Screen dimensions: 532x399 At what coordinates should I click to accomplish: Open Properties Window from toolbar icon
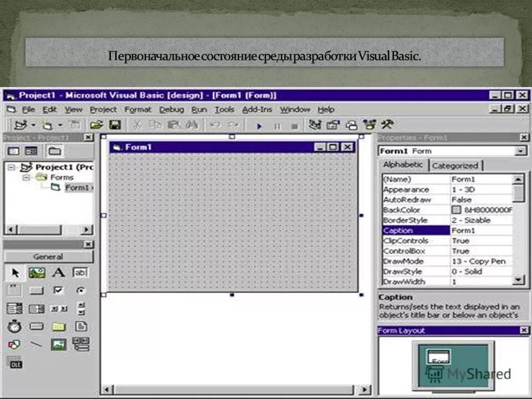pos(333,125)
